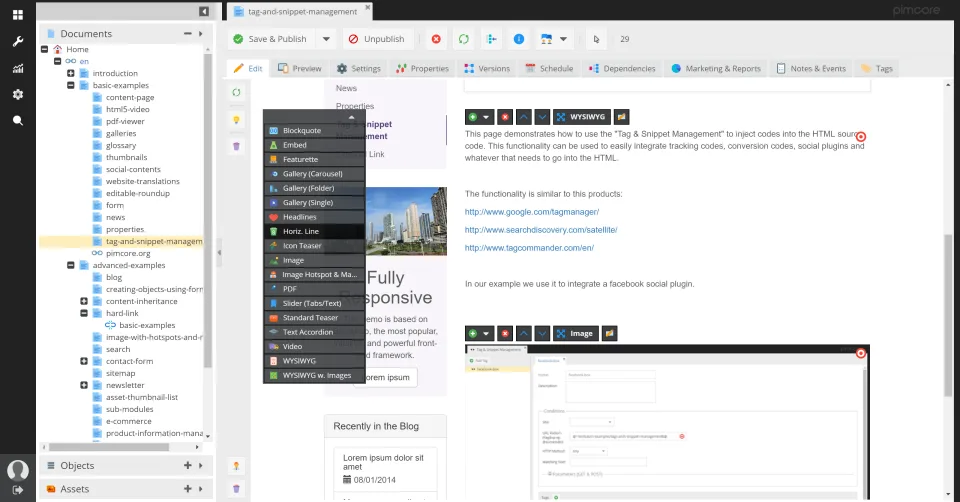Image resolution: width=960 pixels, height=502 pixels.
Task: Move the WYSIWYG block up with arrow
Action: [523, 117]
